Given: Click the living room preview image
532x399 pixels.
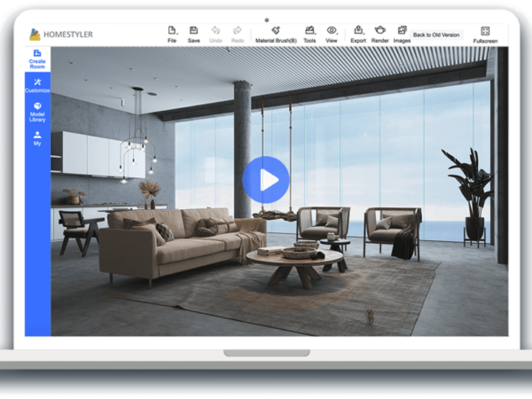Looking at the screenshot, I should (x=279, y=191).
